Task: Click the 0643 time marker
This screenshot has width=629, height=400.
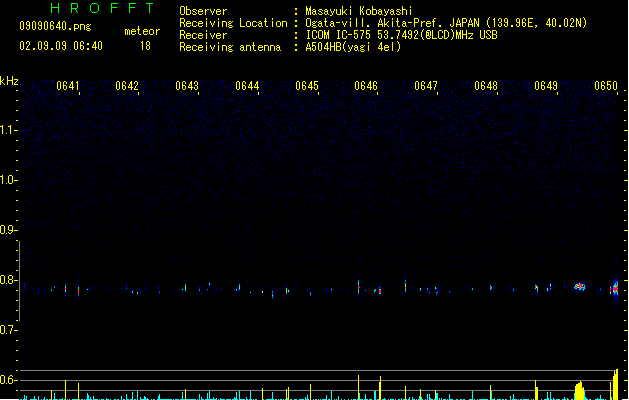Action: click(187, 86)
